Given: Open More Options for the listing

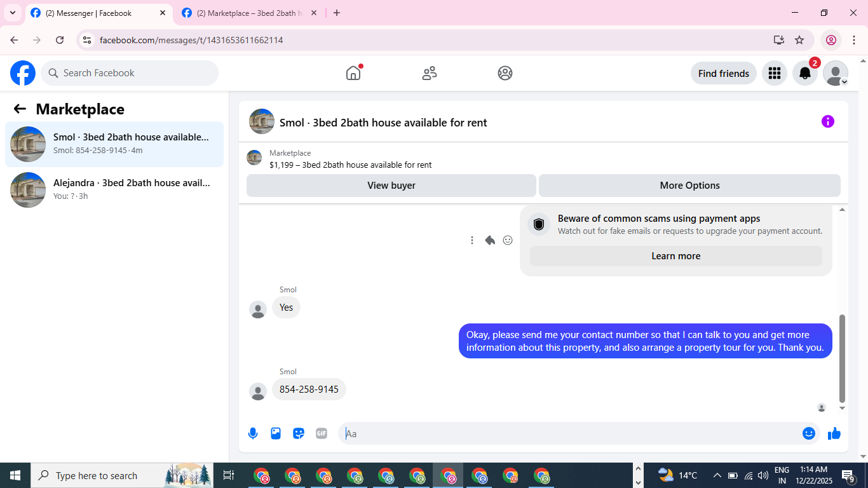Looking at the screenshot, I should (689, 186).
